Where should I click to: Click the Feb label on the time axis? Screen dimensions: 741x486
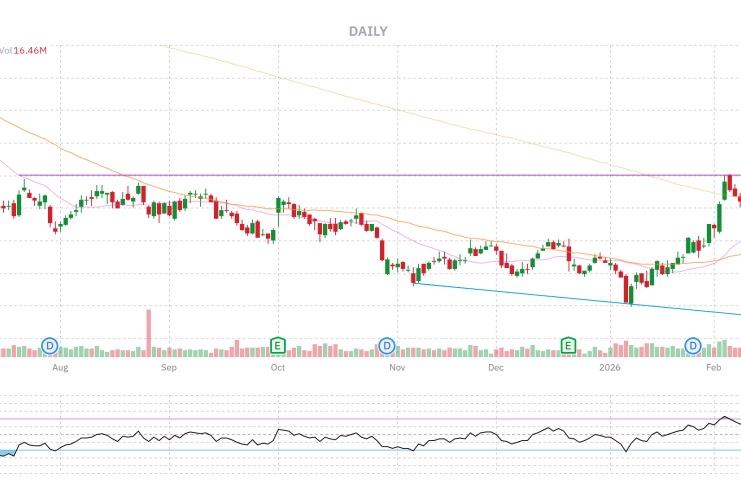pos(714,368)
